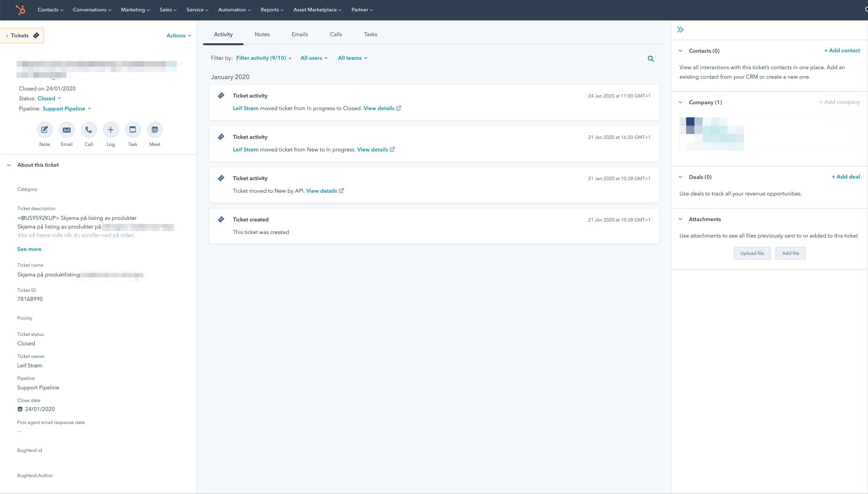Open the Note action icon
Viewport: 868px width, 494px height.
[x=44, y=130]
